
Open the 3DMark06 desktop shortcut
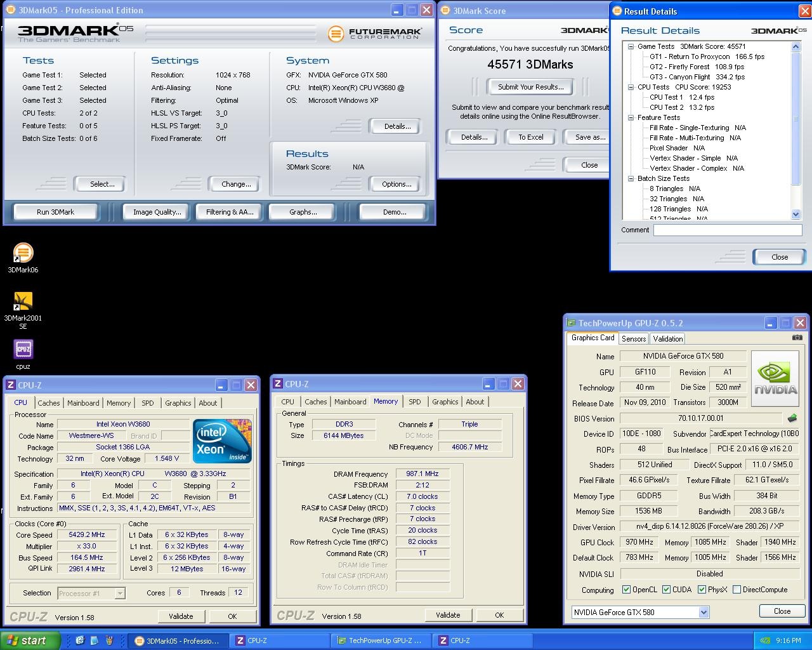[x=23, y=258]
